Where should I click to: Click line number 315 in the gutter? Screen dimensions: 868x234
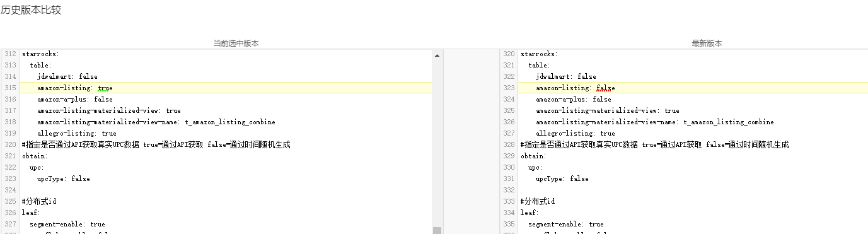coord(9,88)
